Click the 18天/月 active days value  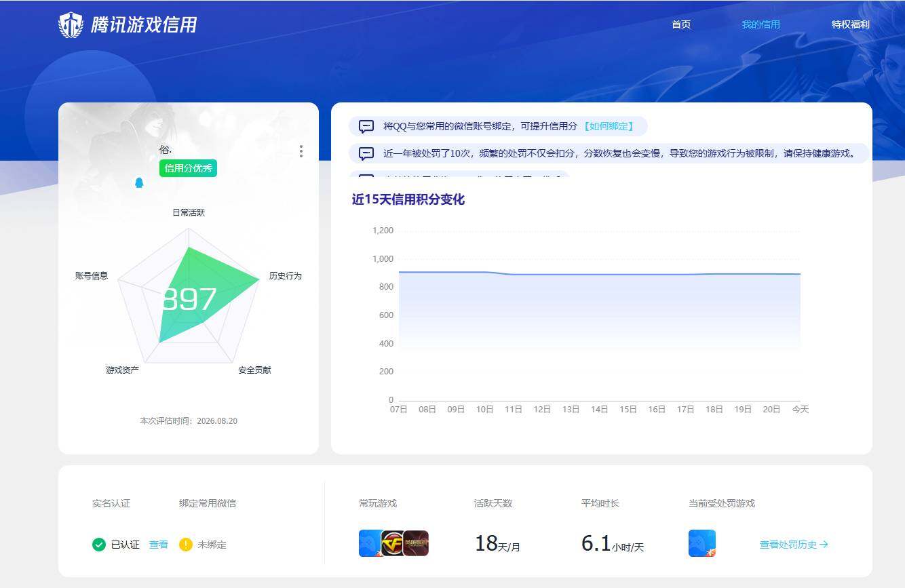pos(497,543)
